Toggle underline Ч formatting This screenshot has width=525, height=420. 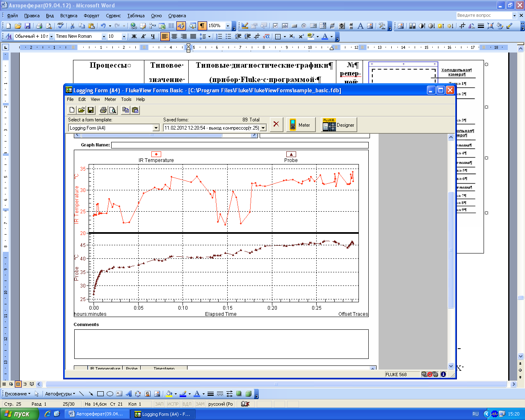[x=153, y=37]
